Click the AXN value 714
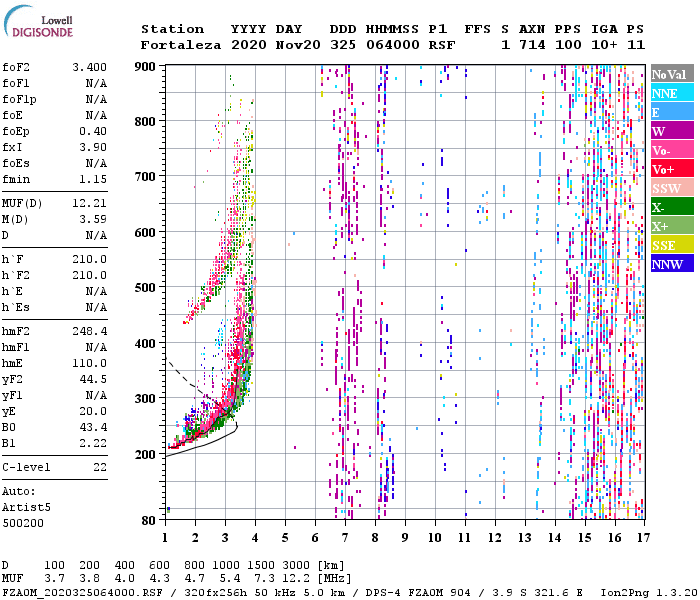The width and height of the screenshot is (700, 600). click(532, 45)
